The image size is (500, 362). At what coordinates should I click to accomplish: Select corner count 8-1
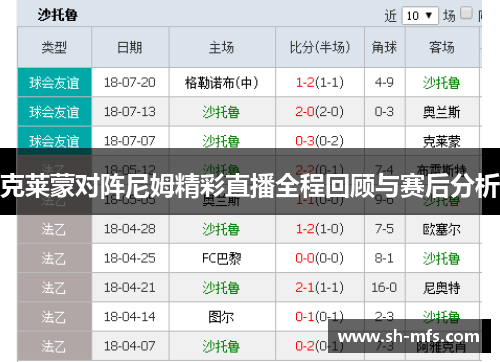click(384, 258)
